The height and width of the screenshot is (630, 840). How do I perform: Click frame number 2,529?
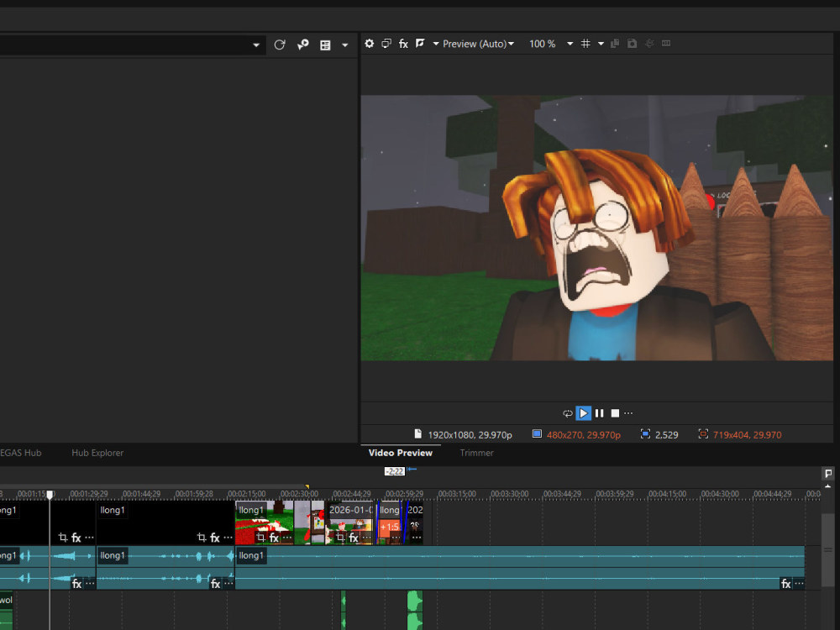pyautogui.click(x=666, y=435)
